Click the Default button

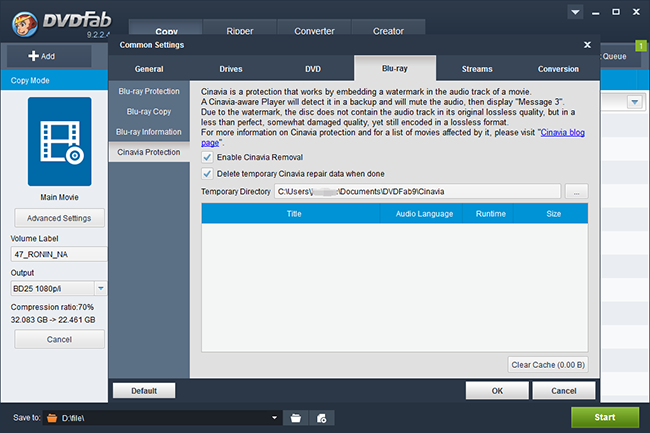tap(144, 391)
